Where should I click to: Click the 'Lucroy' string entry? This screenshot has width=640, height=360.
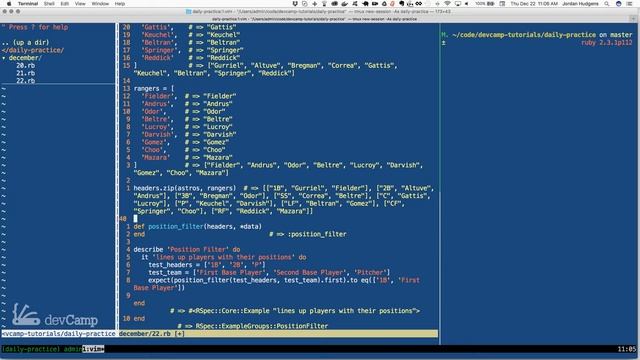tap(156, 127)
